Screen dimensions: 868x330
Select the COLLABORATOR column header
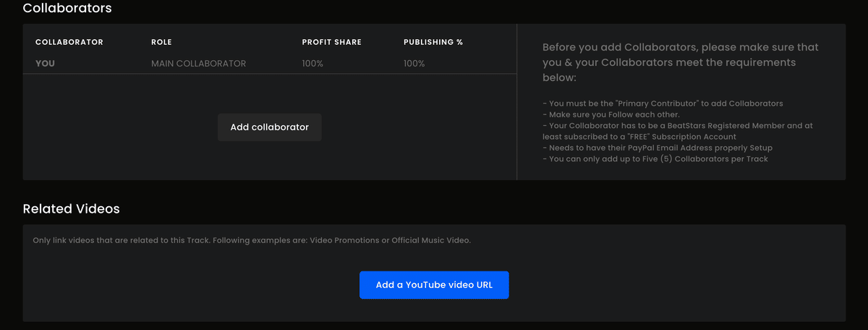pos(69,42)
